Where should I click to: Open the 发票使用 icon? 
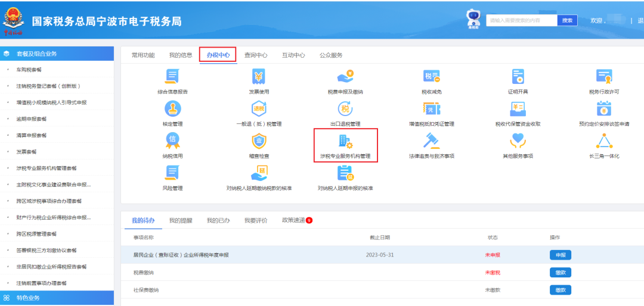(259, 77)
